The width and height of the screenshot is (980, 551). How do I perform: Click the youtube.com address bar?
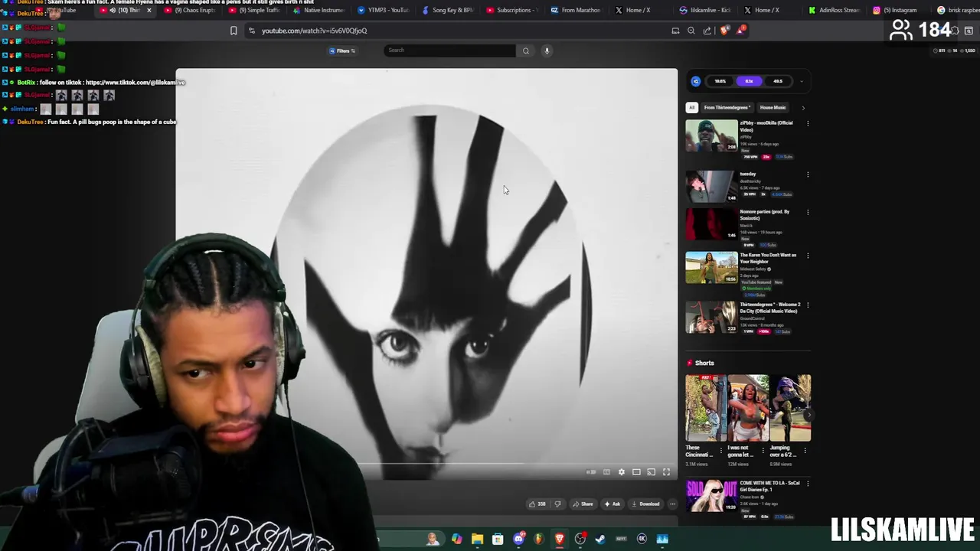coord(314,31)
